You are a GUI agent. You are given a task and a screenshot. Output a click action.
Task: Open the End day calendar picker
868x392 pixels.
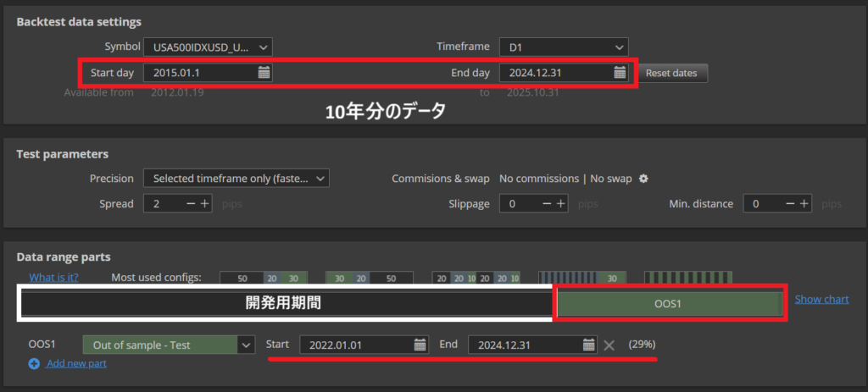(x=620, y=73)
